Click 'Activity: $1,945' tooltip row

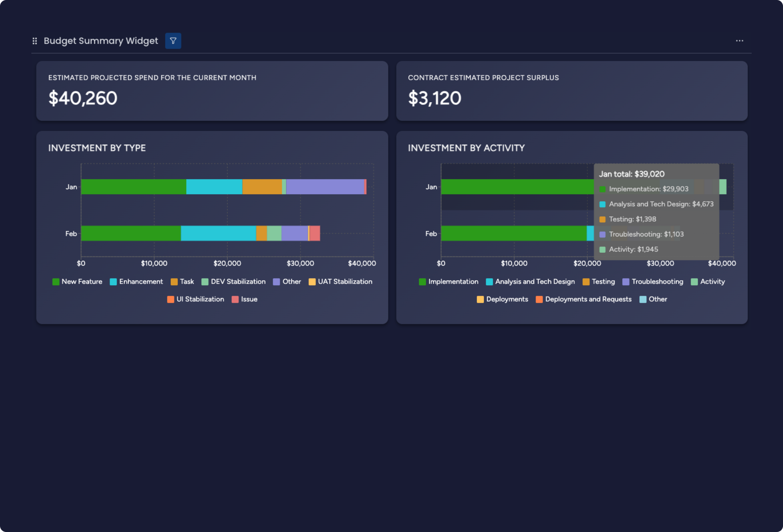point(628,249)
